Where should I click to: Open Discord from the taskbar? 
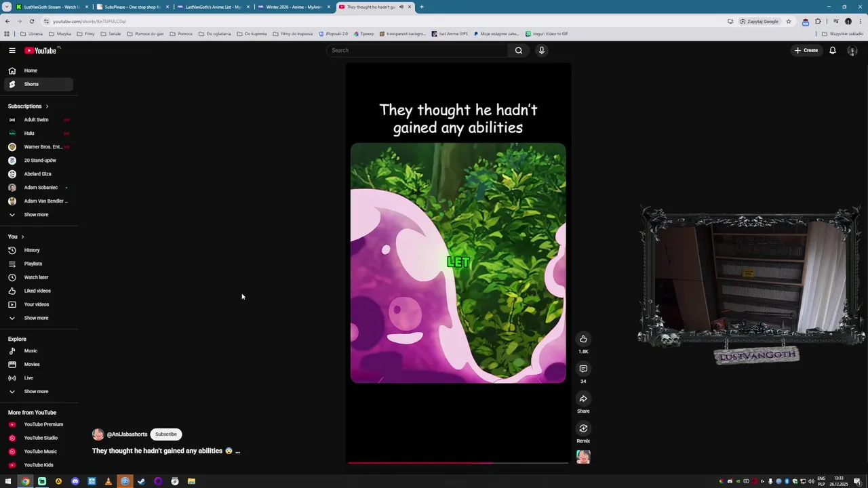click(75, 481)
